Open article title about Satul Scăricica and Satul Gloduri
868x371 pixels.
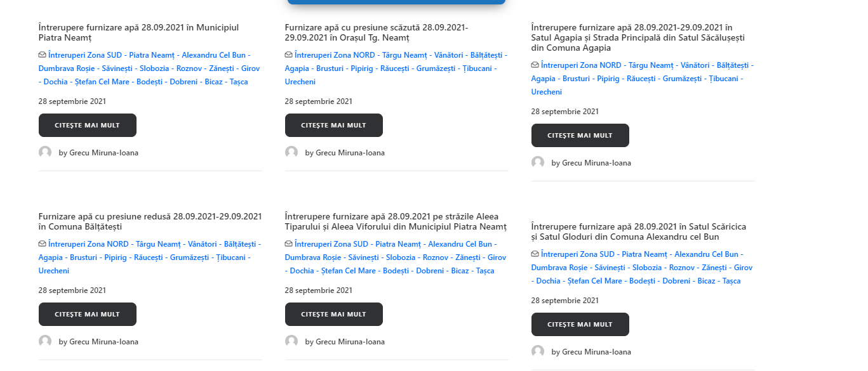click(x=638, y=231)
